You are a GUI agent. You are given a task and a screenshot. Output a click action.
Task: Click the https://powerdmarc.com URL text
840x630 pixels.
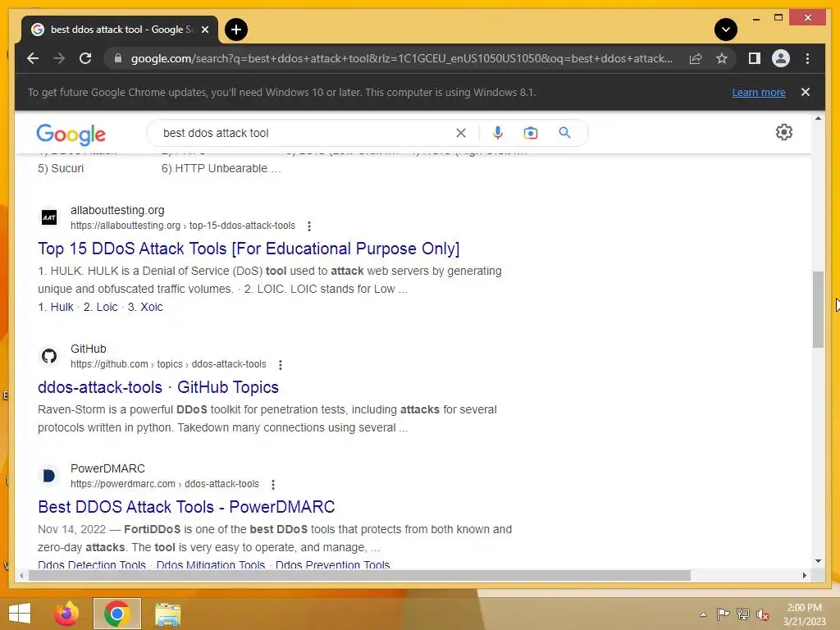pyautogui.click(x=164, y=484)
